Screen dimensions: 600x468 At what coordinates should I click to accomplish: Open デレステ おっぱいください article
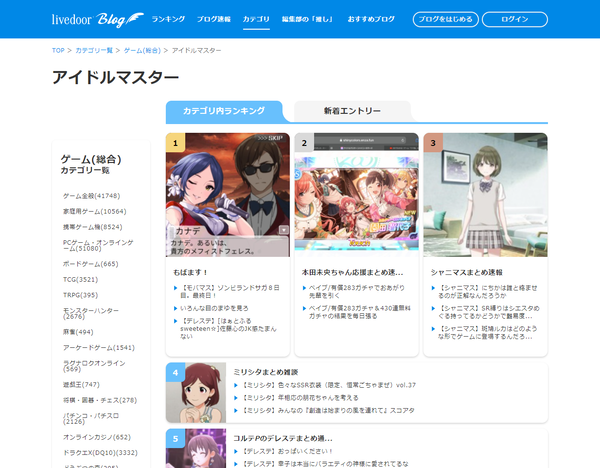coord(287,451)
